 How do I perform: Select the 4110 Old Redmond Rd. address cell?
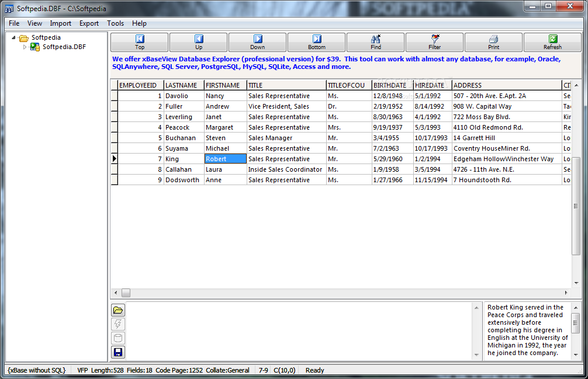(x=507, y=127)
